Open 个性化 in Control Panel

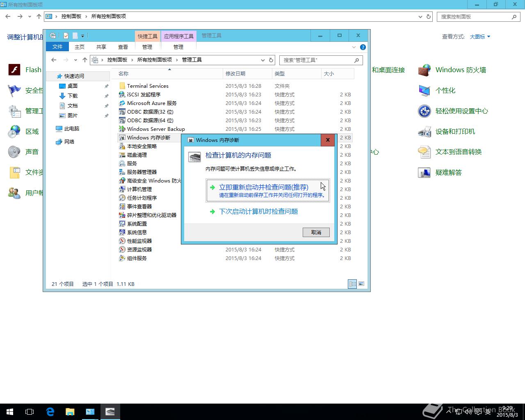436,90
